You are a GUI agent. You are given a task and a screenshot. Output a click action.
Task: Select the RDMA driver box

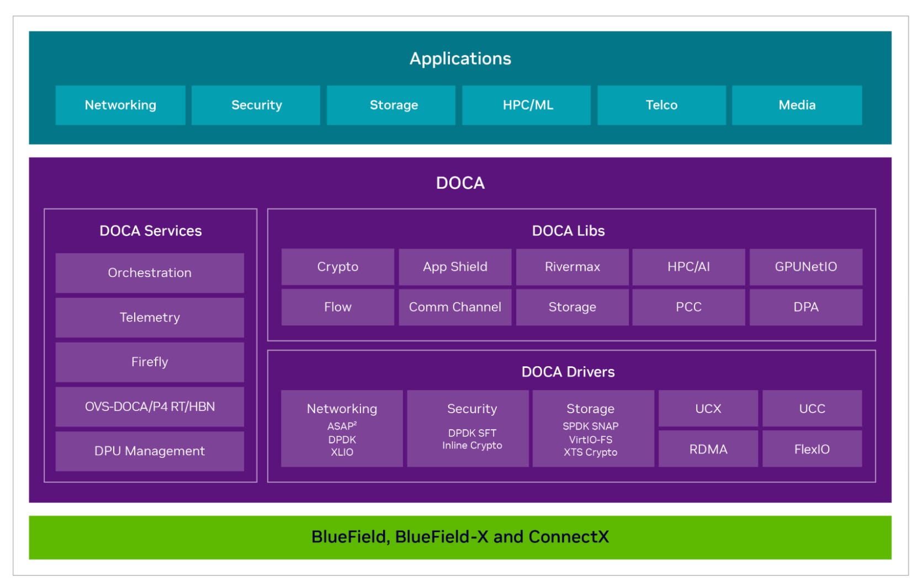pyautogui.click(x=708, y=449)
